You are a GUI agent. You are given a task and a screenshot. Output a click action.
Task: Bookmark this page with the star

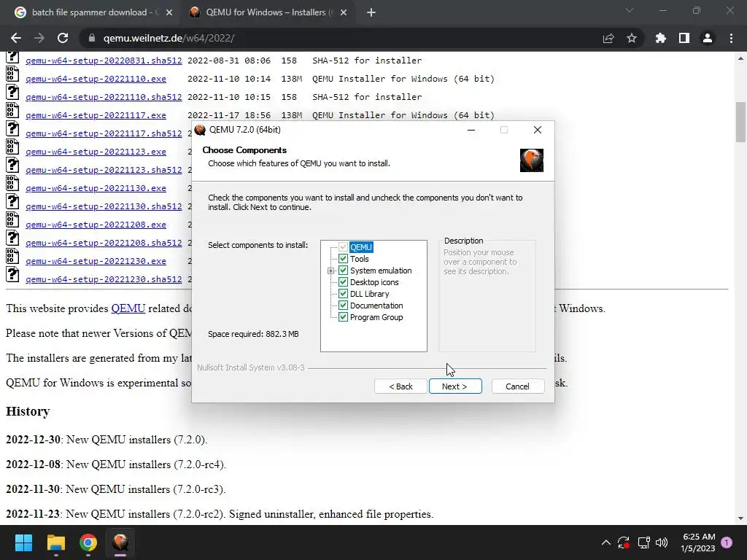click(x=632, y=38)
